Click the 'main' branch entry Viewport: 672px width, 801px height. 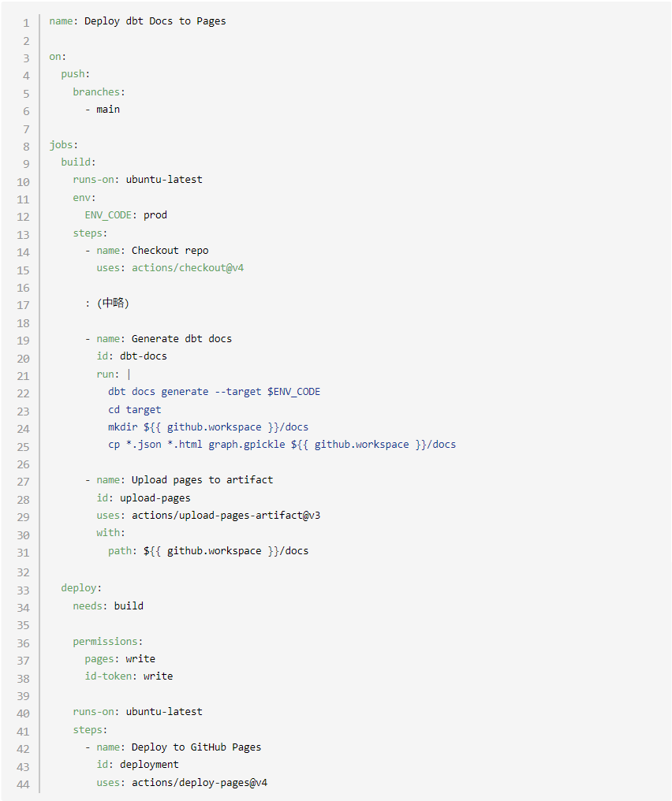[108, 110]
